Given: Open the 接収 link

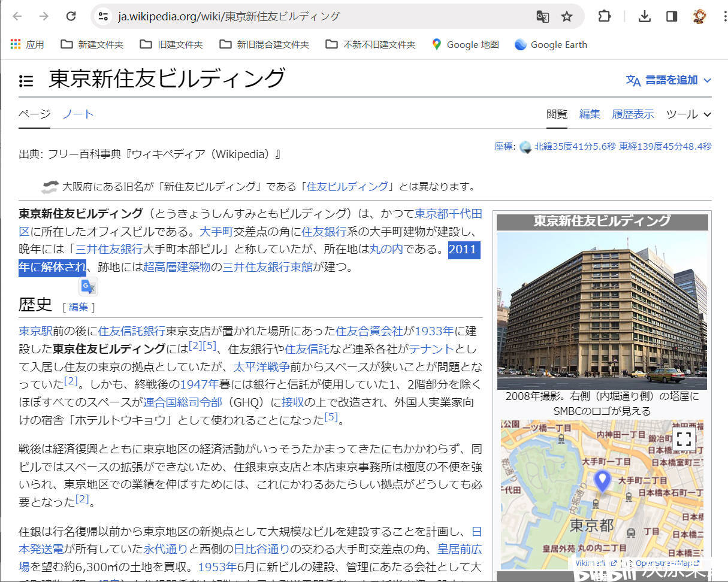Looking at the screenshot, I should [x=293, y=402].
